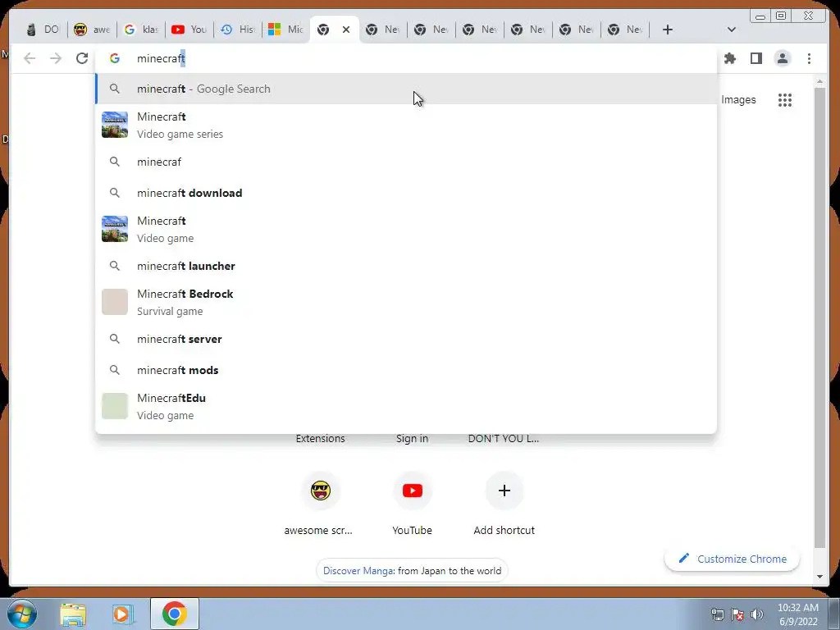
Task: Open the profile avatar menu
Action: (x=782, y=58)
